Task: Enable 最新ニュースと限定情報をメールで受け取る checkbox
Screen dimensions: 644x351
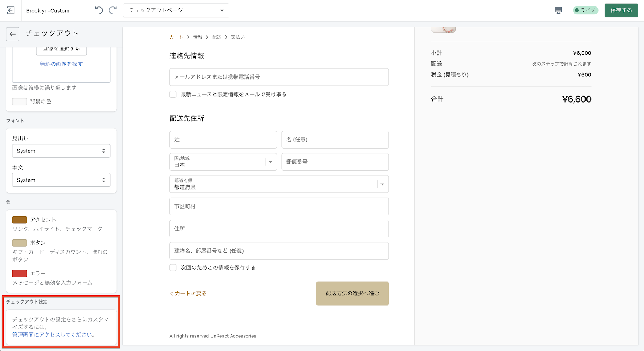Action: click(x=173, y=94)
